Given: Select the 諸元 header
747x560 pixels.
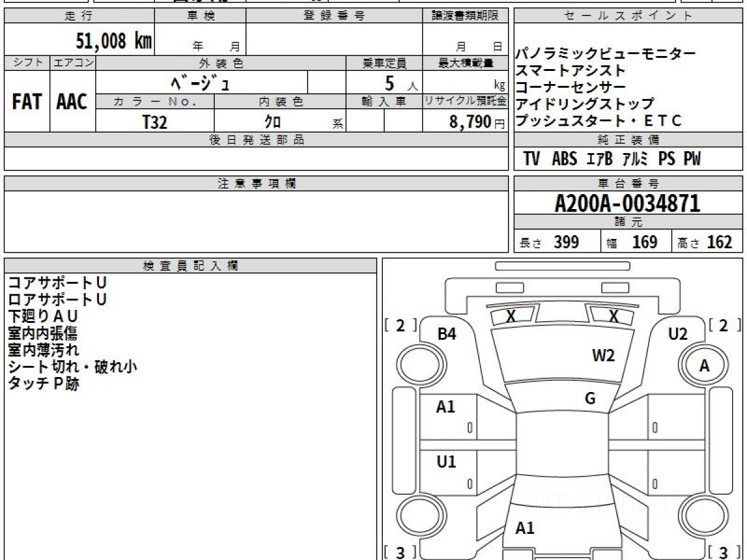Looking at the screenshot, I should point(629,222).
